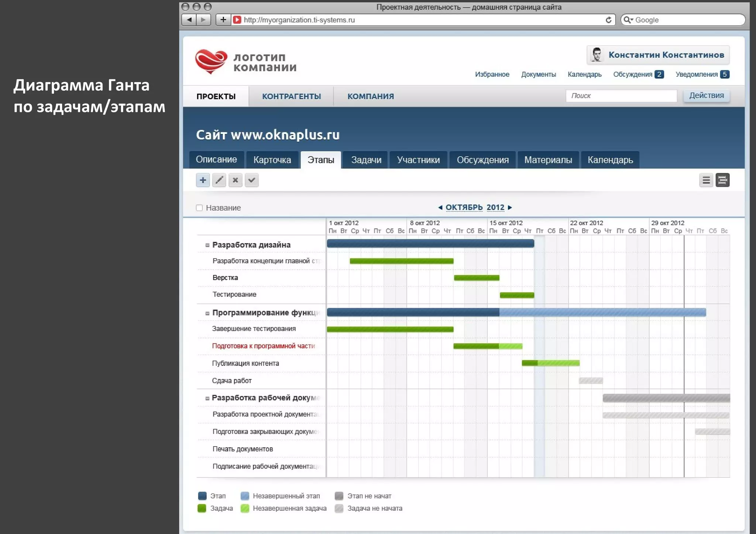Image resolution: width=756 pixels, height=534 pixels.
Task: Switch to Gantt chart view icon
Action: coord(722,180)
